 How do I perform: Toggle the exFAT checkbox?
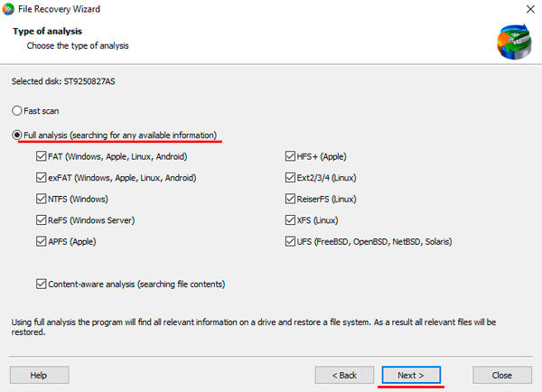point(42,178)
